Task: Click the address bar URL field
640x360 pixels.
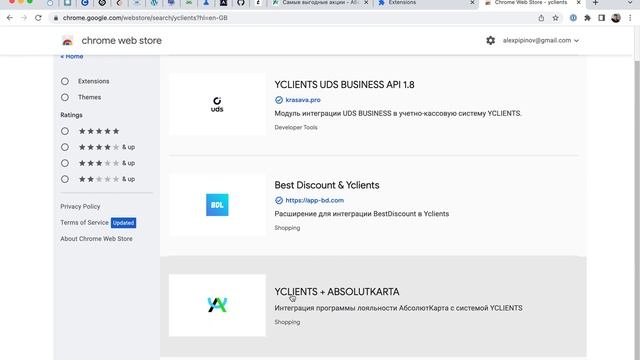Action: coord(294,18)
